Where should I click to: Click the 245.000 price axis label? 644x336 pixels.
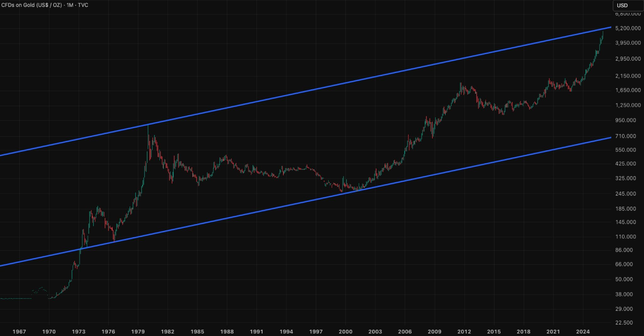coord(630,193)
